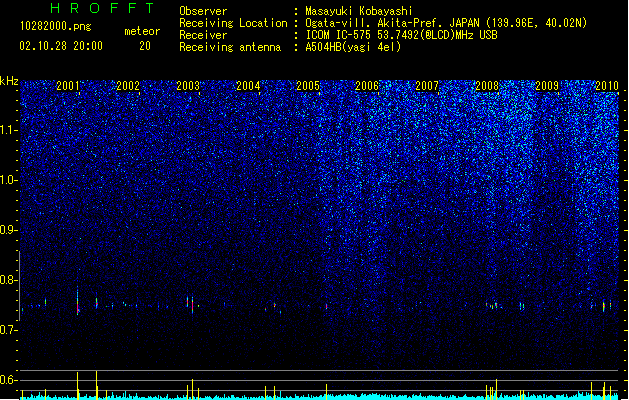The image size is (629, 400).
Task: Select the receiver text ICOM IC-575 53.7492 MHz USB
Action: 401,35
